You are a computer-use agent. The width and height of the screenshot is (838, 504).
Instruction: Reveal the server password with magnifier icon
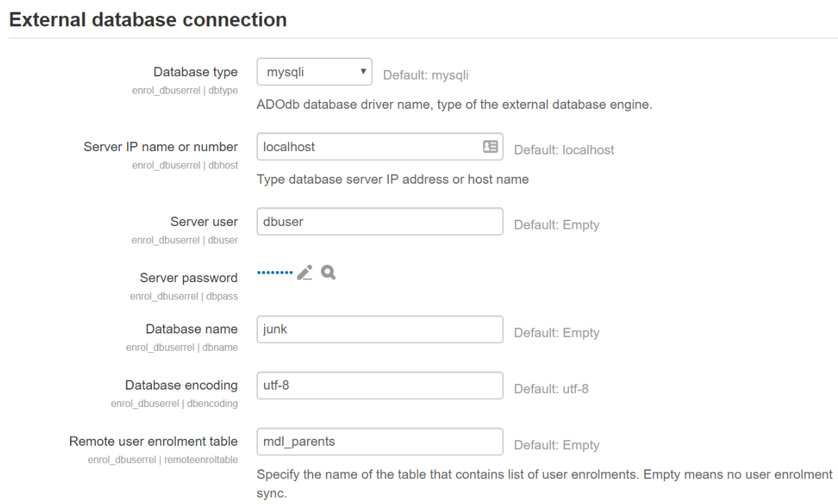(329, 272)
